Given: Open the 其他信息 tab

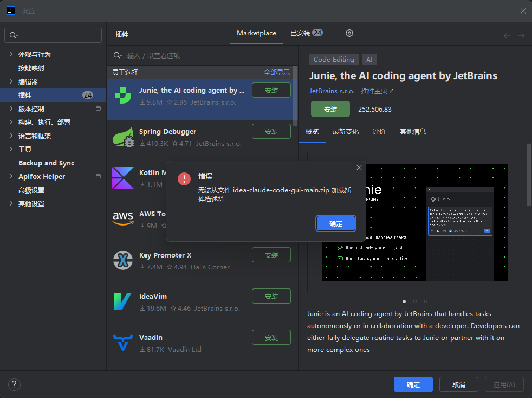Looking at the screenshot, I should tap(413, 132).
